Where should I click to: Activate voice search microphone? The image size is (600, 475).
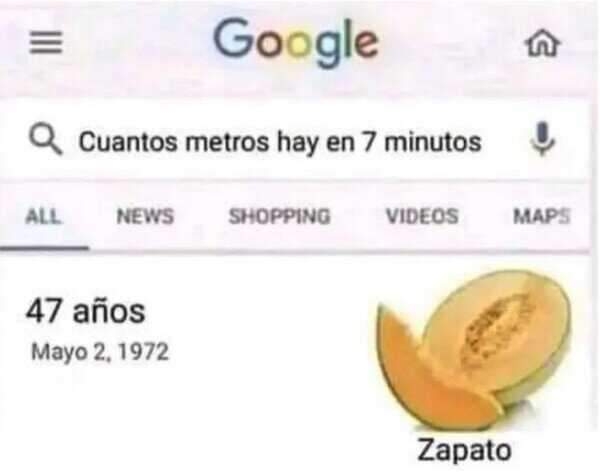(x=543, y=139)
